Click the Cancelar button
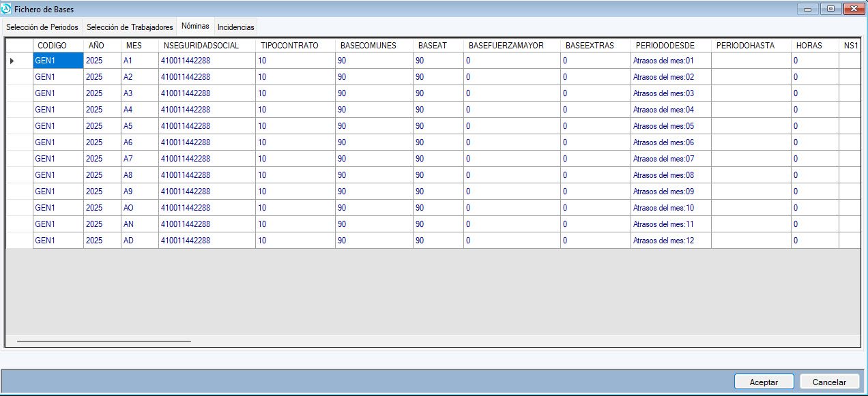 [829, 382]
